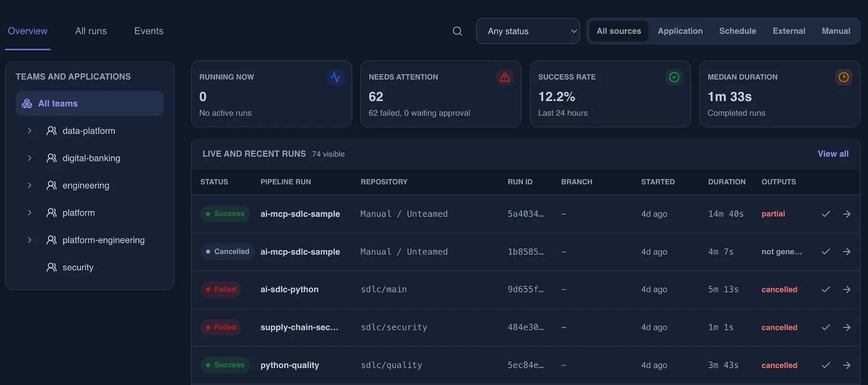Click checkmark icon on run 484e30 row

(x=826, y=327)
